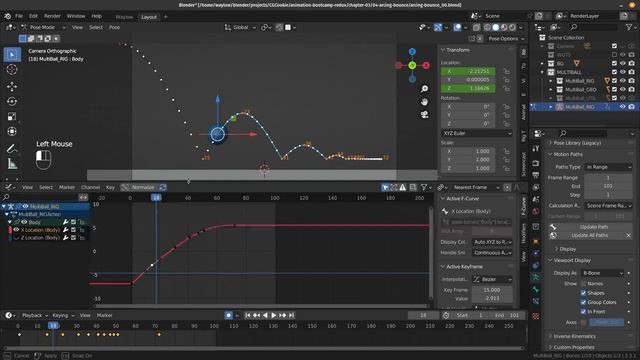The width and height of the screenshot is (640, 360).
Task: Disable the Group Colors checkbox
Action: 583,302
